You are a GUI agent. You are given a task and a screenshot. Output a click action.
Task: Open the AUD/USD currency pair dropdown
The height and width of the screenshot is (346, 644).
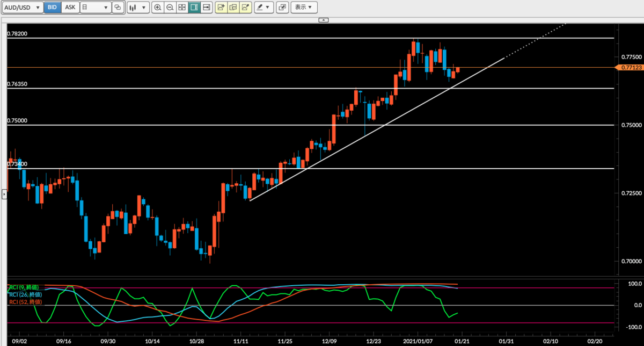click(x=22, y=8)
